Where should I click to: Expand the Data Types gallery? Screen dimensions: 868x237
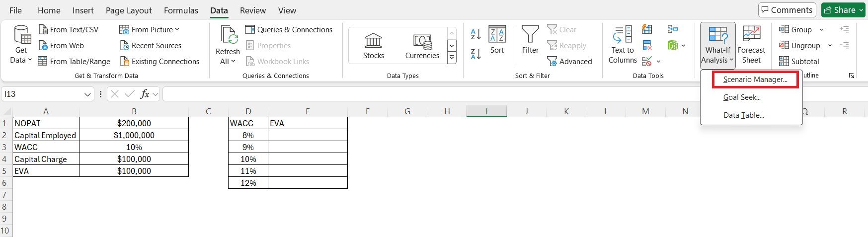click(452, 58)
